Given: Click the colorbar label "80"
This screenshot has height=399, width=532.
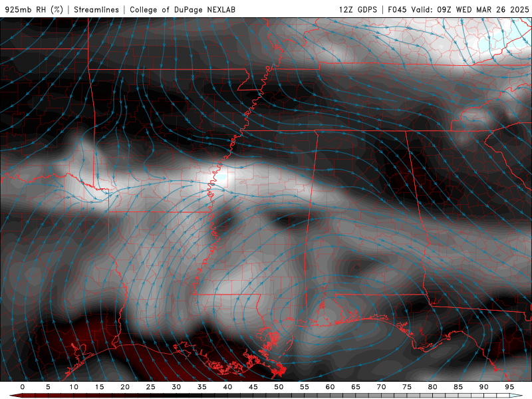Looking at the screenshot, I should coord(432,387).
